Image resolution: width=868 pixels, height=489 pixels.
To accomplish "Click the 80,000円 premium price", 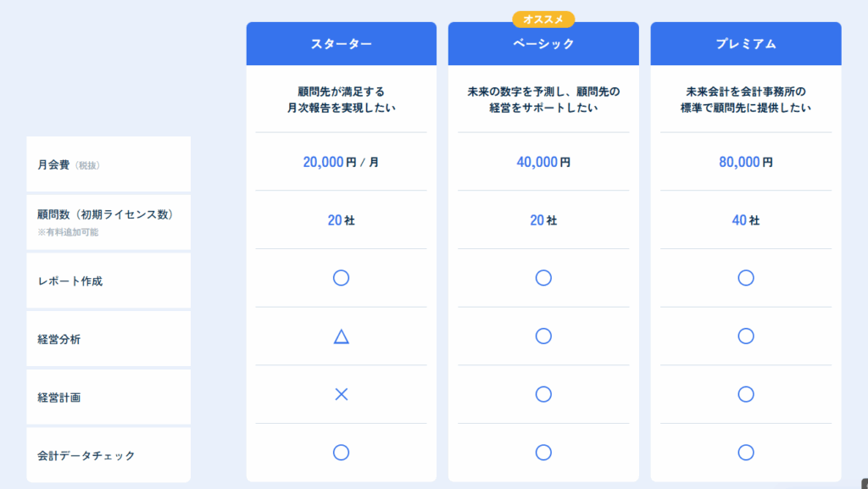I will [746, 162].
